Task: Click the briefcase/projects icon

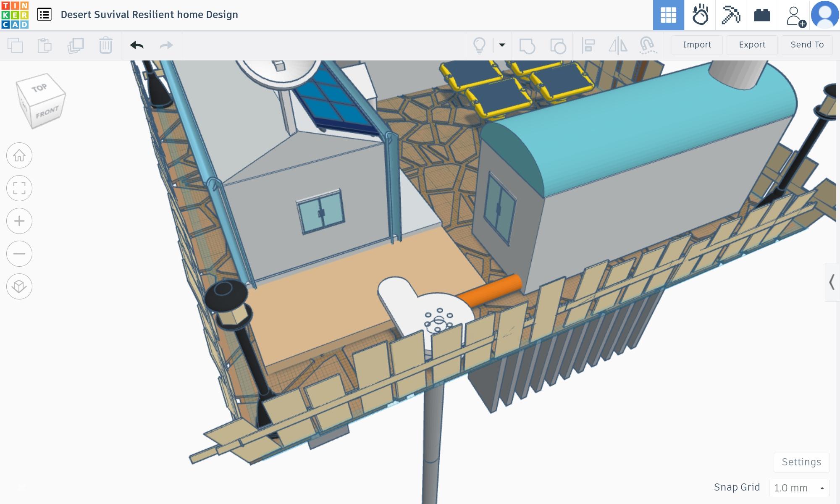Action: pyautogui.click(x=762, y=15)
